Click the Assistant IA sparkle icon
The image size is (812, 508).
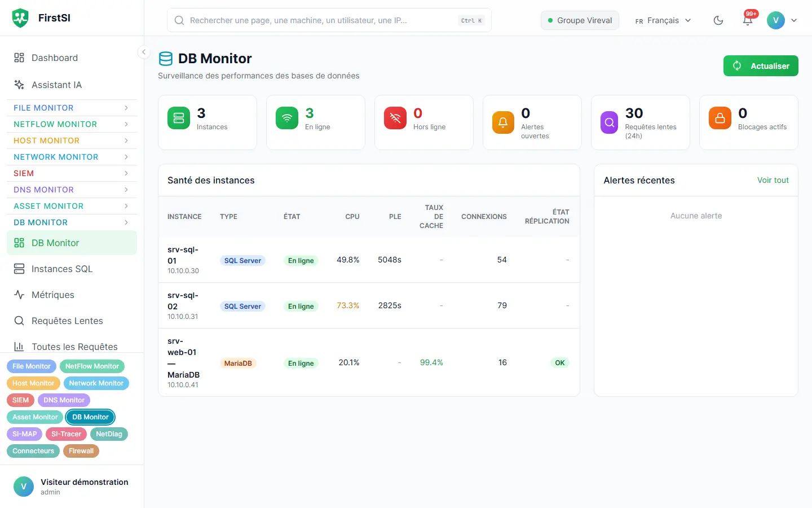(x=19, y=85)
